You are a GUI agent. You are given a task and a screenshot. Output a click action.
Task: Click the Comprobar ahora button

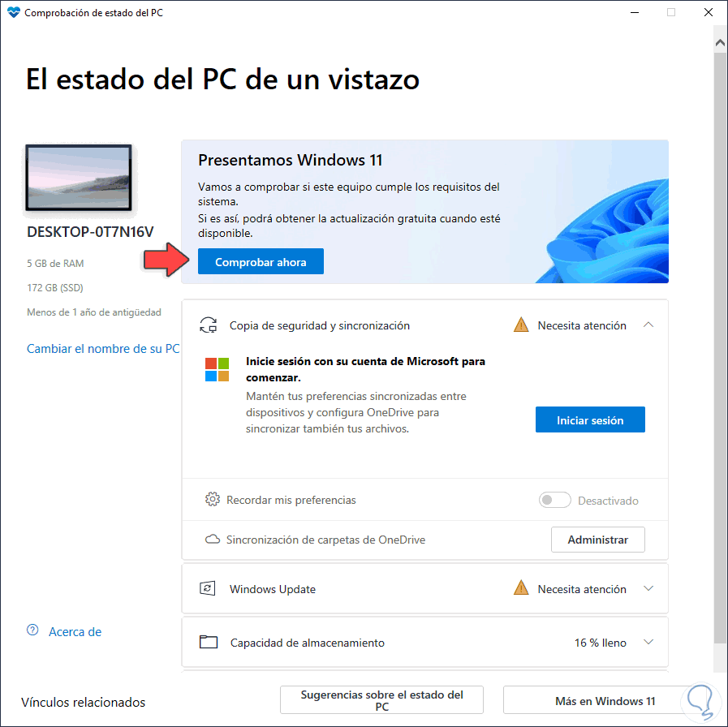(261, 261)
